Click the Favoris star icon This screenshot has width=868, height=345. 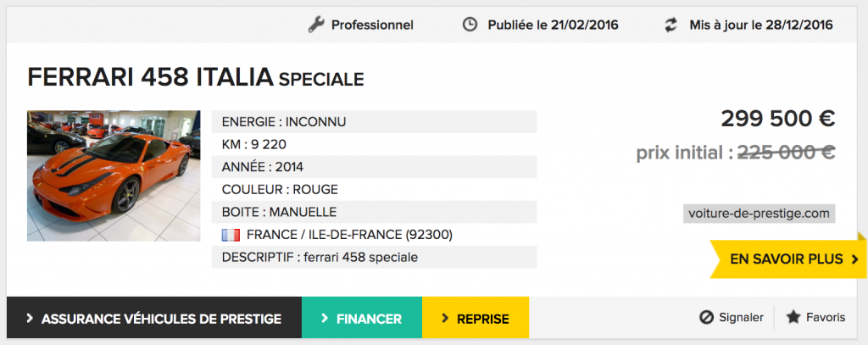coord(793,317)
